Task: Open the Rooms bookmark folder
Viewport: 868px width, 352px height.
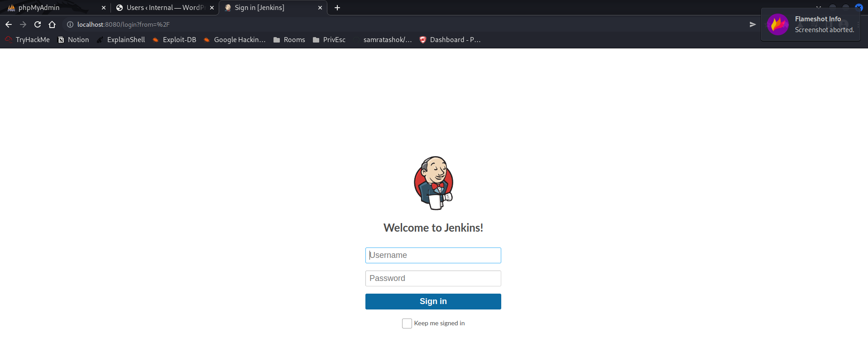Action: point(289,40)
